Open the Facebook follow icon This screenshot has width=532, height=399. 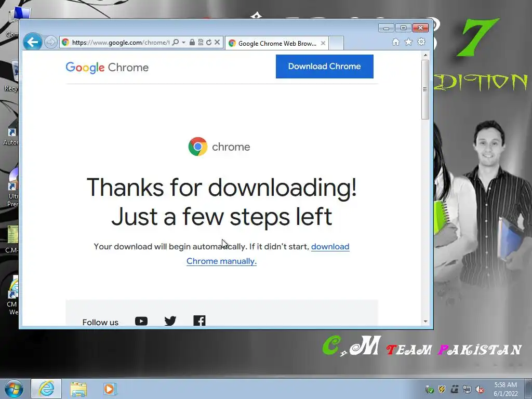pos(199,321)
